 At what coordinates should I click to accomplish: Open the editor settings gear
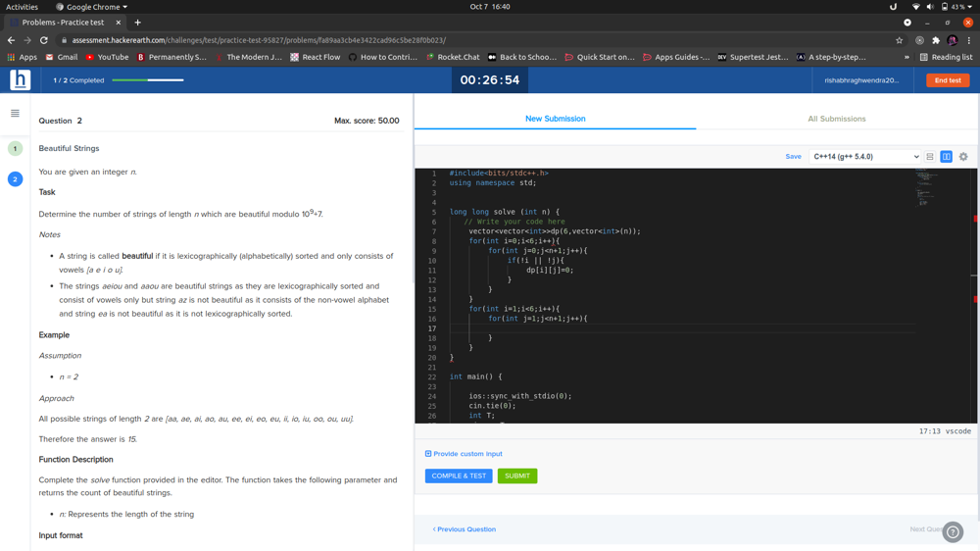pos(963,157)
